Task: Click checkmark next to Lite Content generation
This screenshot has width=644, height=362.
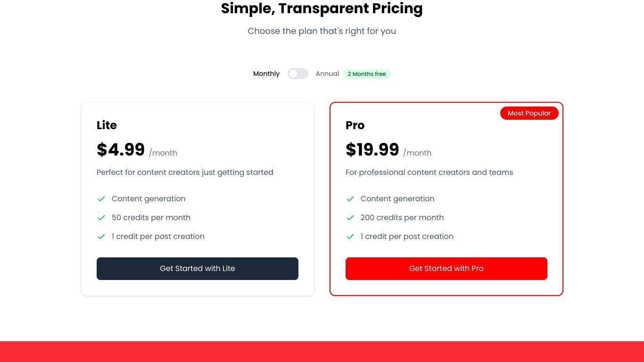Action: (x=101, y=199)
